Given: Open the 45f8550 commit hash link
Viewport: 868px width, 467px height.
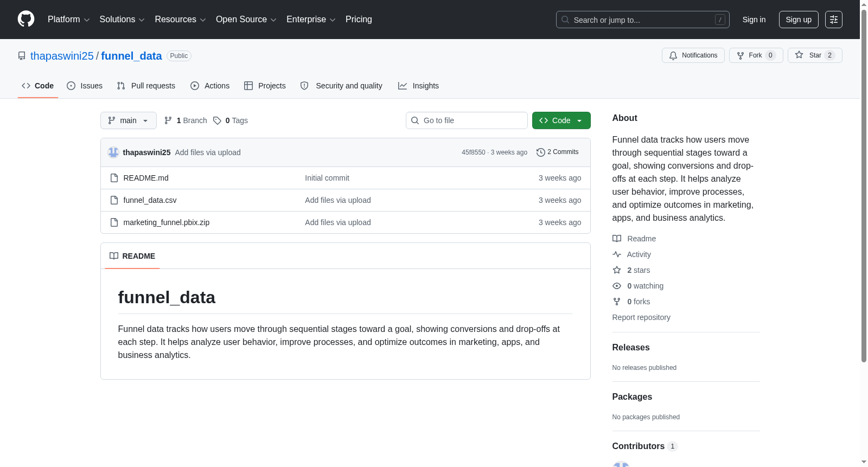Looking at the screenshot, I should [x=474, y=152].
